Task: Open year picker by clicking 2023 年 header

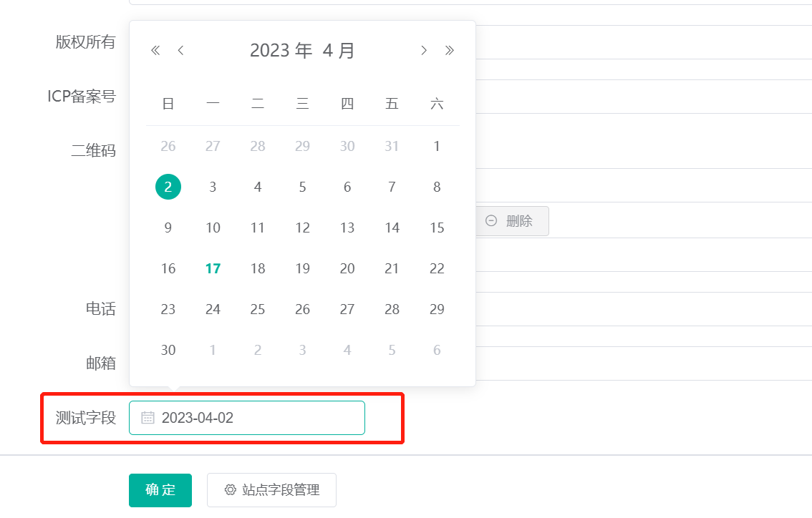Action: point(281,50)
